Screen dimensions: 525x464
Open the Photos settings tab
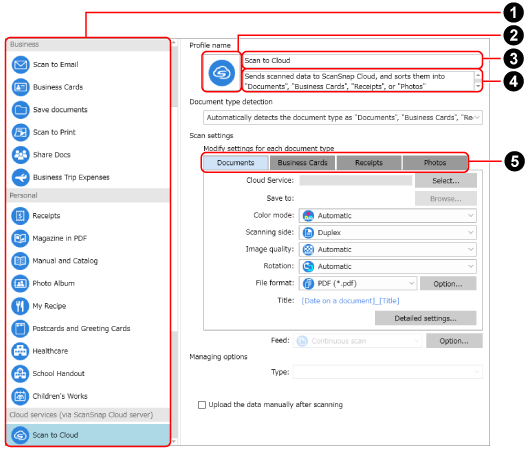(x=435, y=163)
